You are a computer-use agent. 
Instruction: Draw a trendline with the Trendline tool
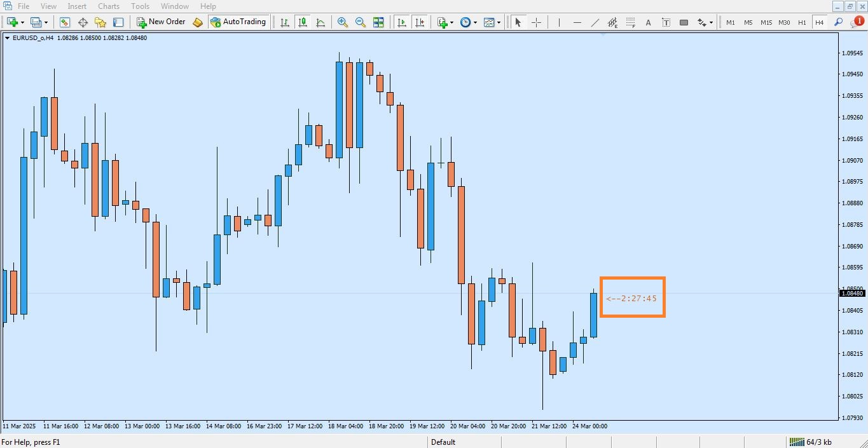point(595,22)
